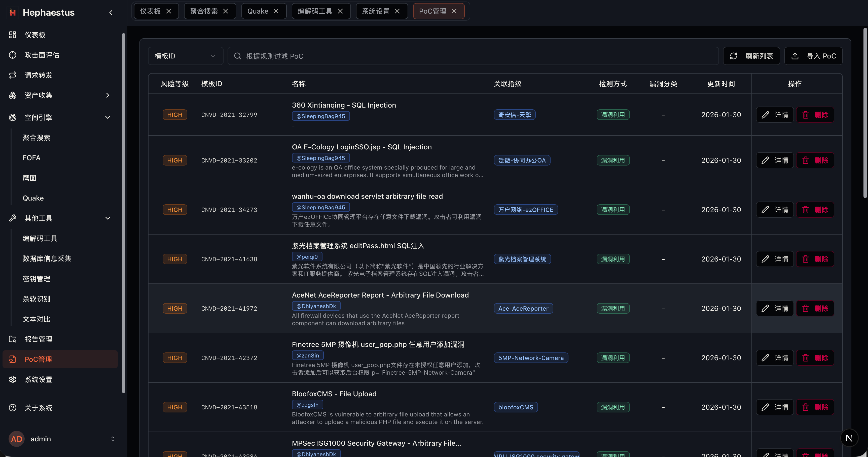Open 报告管理 via its folder icon
868x457 pixels.
pos(13,339)
